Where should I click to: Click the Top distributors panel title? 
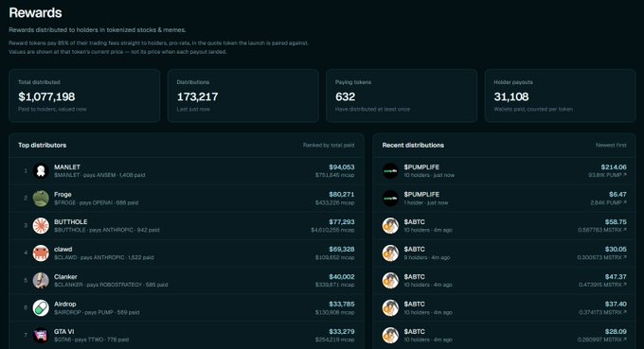pyautogui.click(x=43, y=145)
